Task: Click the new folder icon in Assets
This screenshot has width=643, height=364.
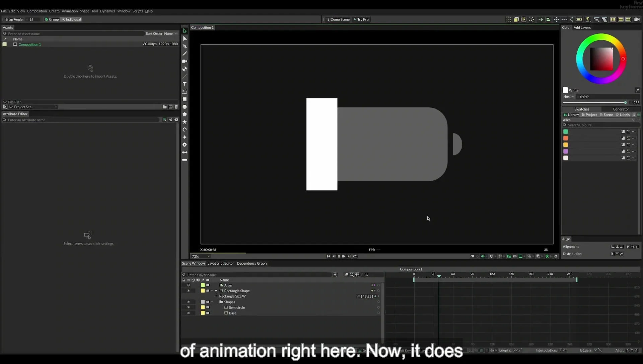Action: tap(165, 107)
